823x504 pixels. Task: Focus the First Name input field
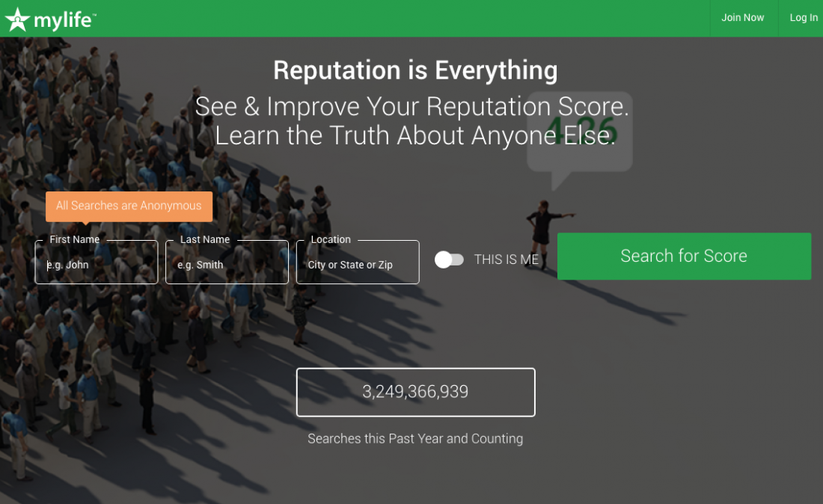[97, 262]
